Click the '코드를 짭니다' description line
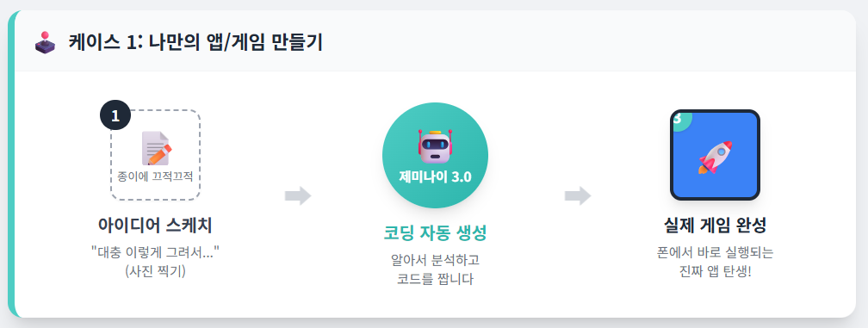 click(435, 279)
